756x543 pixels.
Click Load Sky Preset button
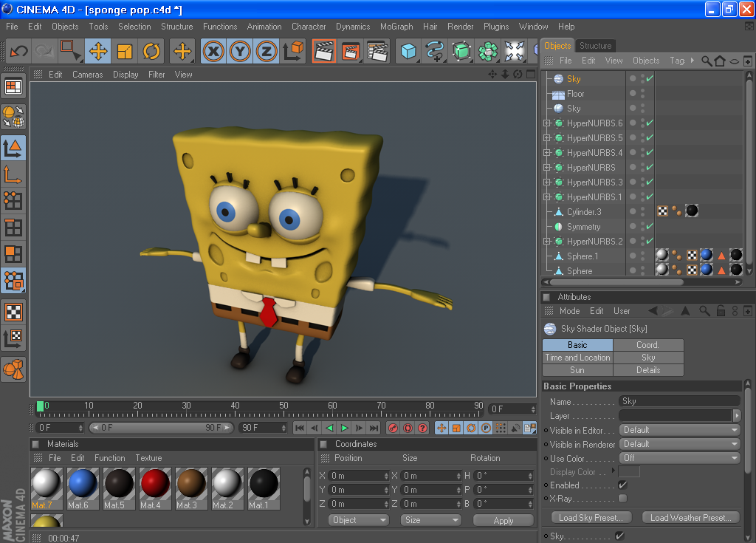[591, 517]
